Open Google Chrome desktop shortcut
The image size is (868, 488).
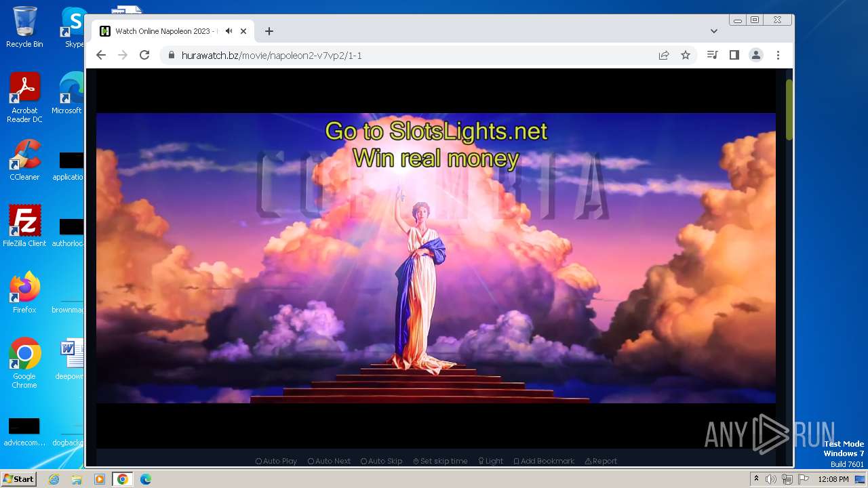pyautogui.click(x=24, y=363)
